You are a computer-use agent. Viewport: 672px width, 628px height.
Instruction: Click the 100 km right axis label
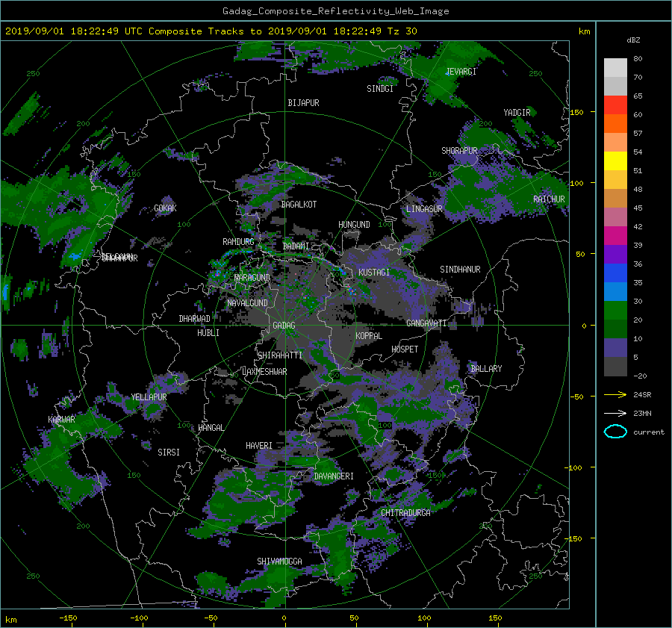[576, 184]
